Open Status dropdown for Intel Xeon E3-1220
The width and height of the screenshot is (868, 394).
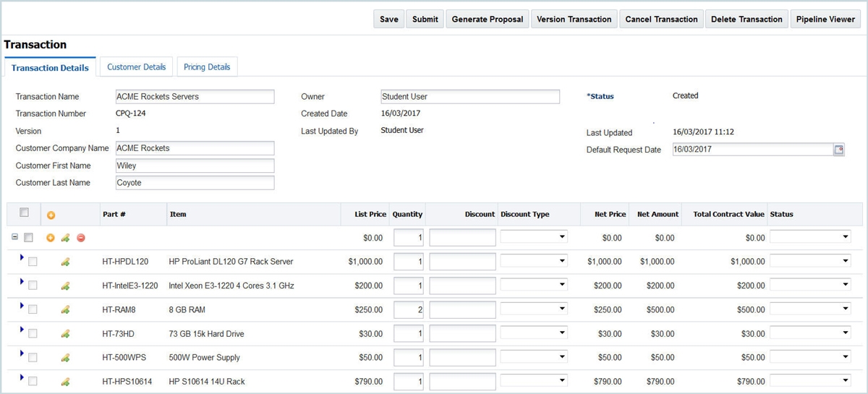(x=811, y=285)
